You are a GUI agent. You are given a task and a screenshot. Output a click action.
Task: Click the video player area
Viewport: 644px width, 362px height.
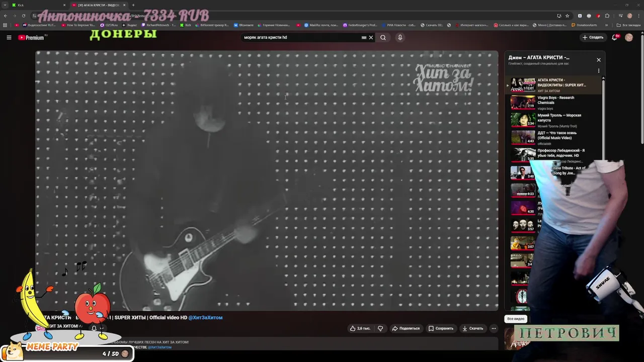267,181
